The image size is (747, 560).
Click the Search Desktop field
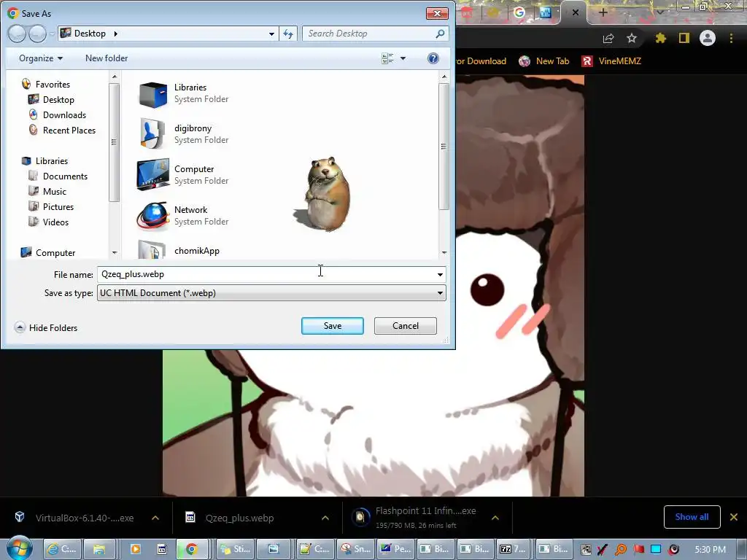pyautogui.click(x=369, y=34)
